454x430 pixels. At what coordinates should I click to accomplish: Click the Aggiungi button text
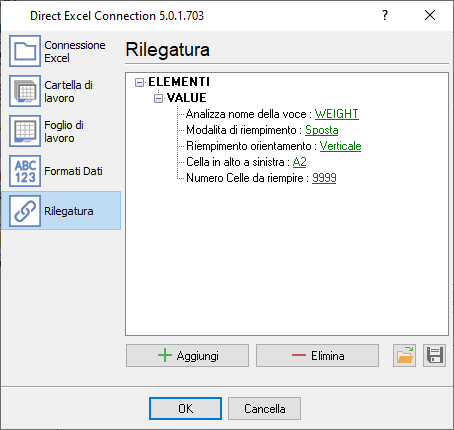tap(198, 356)
